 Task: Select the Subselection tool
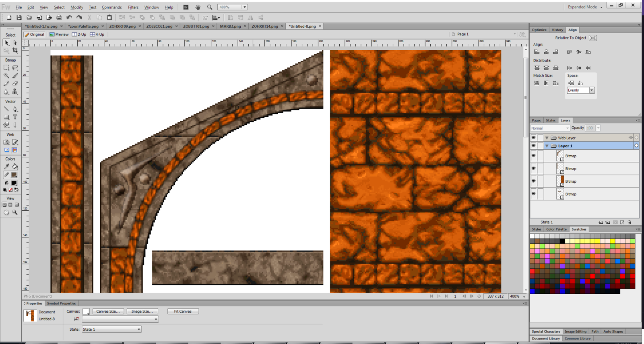point(15,43)
